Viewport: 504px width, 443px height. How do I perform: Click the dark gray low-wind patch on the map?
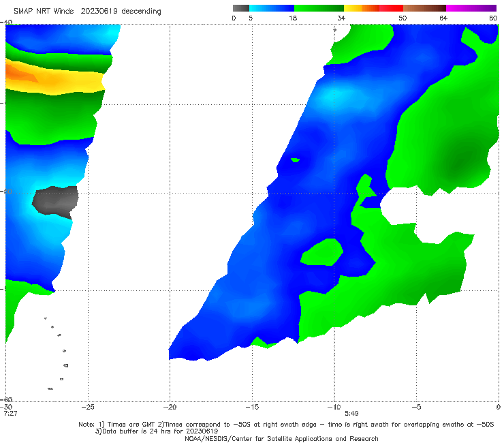pyautogui.click(x=55, y=201)
